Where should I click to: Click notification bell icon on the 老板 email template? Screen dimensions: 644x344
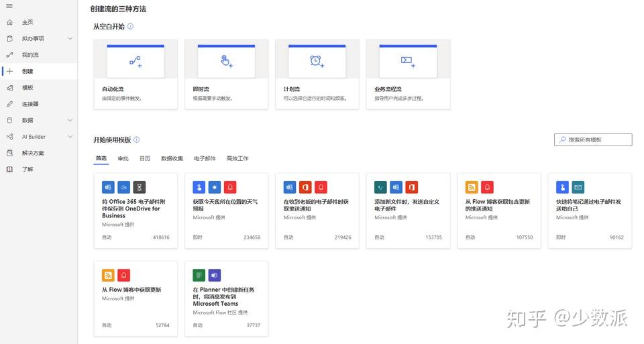[321, 187]
